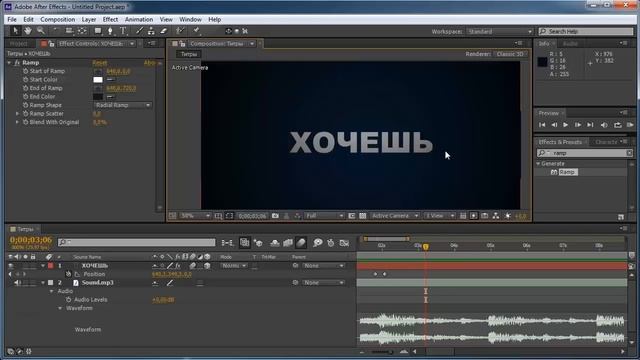Select the Horizontal Type tool

click(x=123, y=31)
